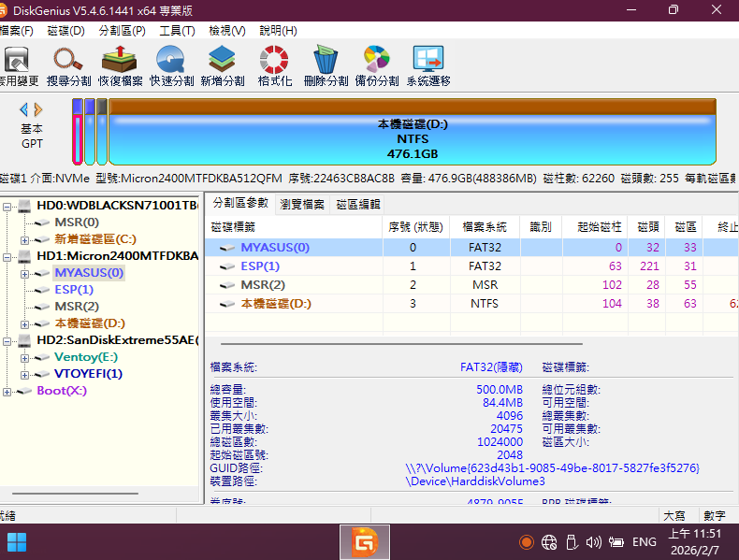
Task: Go to previous disk with left arrow
Action: tap(23, 109)
